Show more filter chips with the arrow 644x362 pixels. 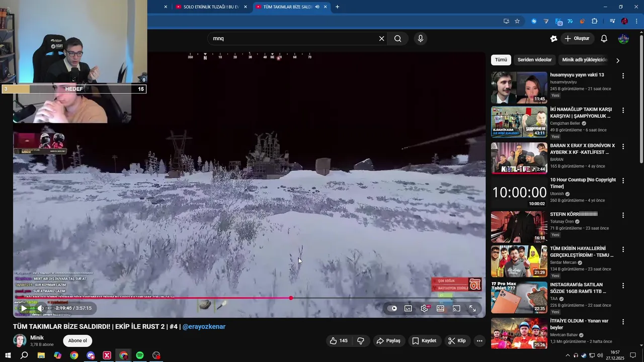[618, 60]
